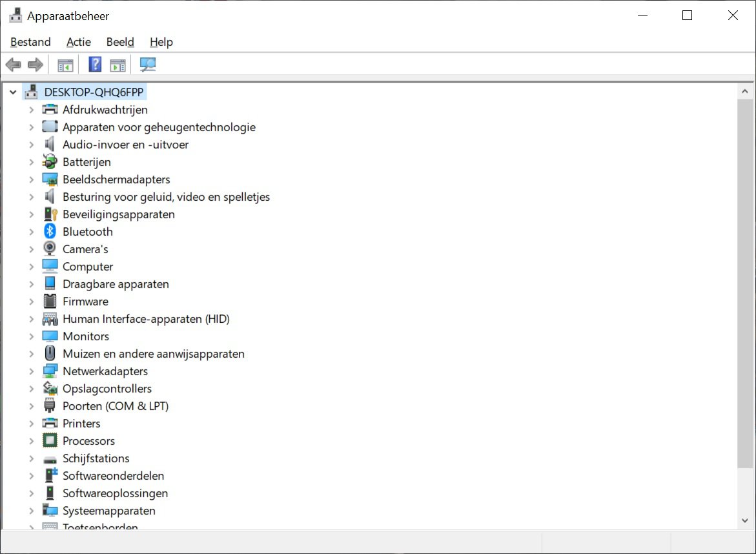Select the Monitors label
The height and width of the screenshot is (554, 756).
coord(86,336)
